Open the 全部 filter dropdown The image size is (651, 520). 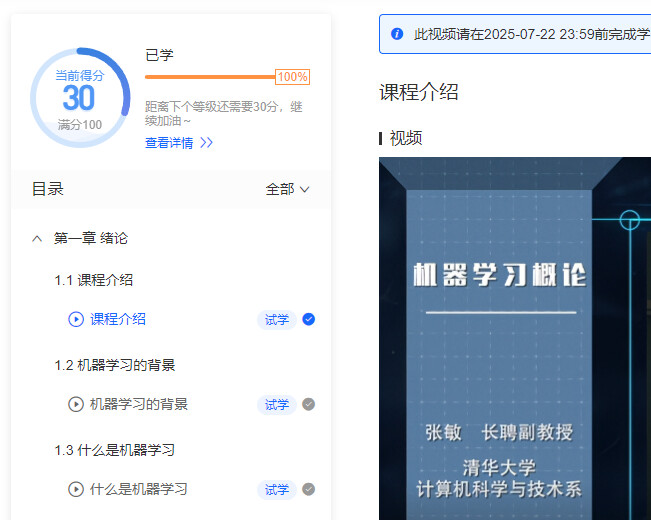(287, 189)
